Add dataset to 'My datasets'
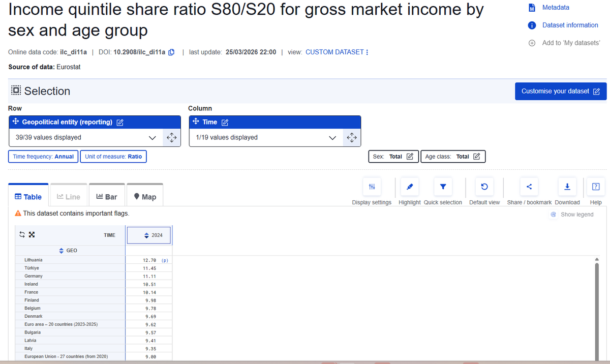This screenshot has width=610, height=364. click(571, 43)
